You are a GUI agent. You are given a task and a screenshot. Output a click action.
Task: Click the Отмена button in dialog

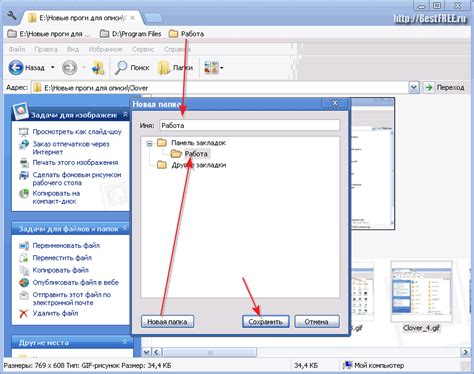(x=317, y=322)
